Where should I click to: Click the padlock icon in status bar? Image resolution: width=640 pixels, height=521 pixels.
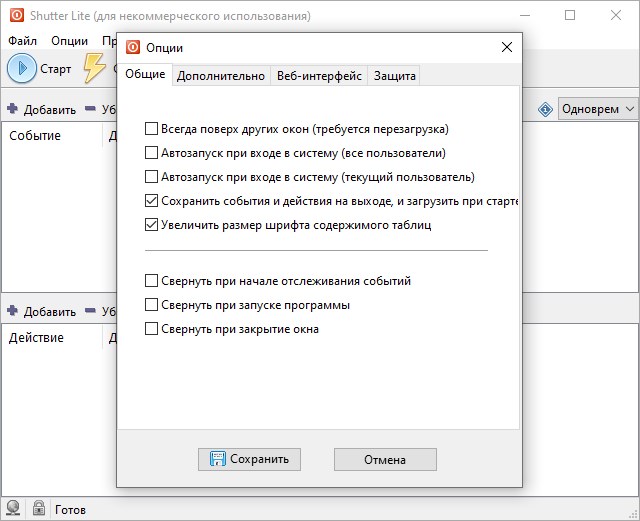click(39, 508)
